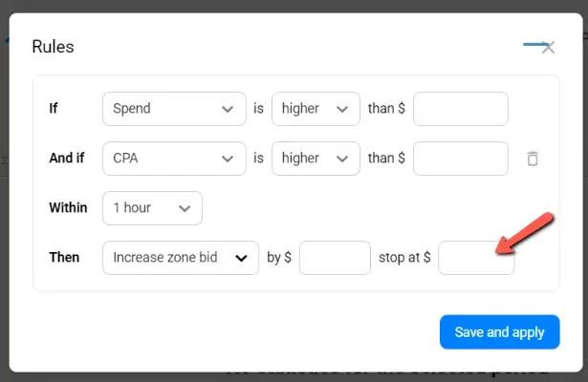Image resolution: width=588 pixels, height=382 pixels.
Task: Click the stop at $ limit field
Action: 476,258
